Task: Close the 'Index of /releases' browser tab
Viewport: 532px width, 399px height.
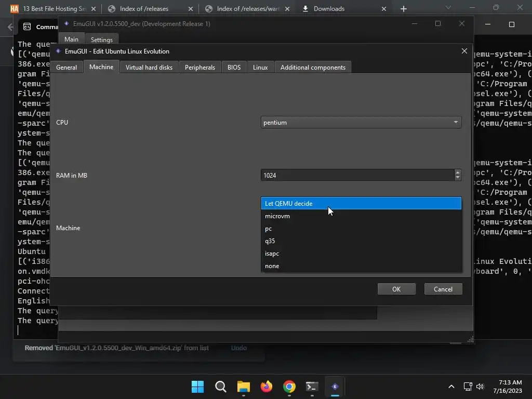Action: (191, 9)
